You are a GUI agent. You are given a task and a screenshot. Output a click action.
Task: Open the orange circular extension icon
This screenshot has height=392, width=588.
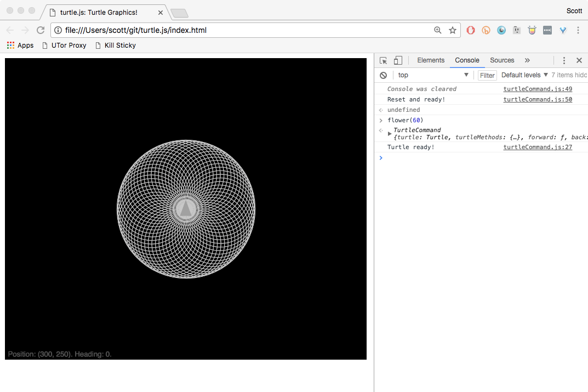(486, 30)
